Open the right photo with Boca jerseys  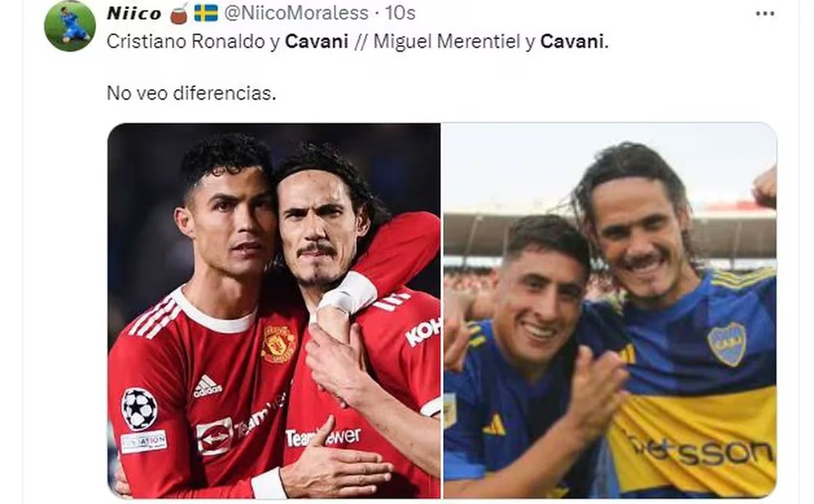610,311
